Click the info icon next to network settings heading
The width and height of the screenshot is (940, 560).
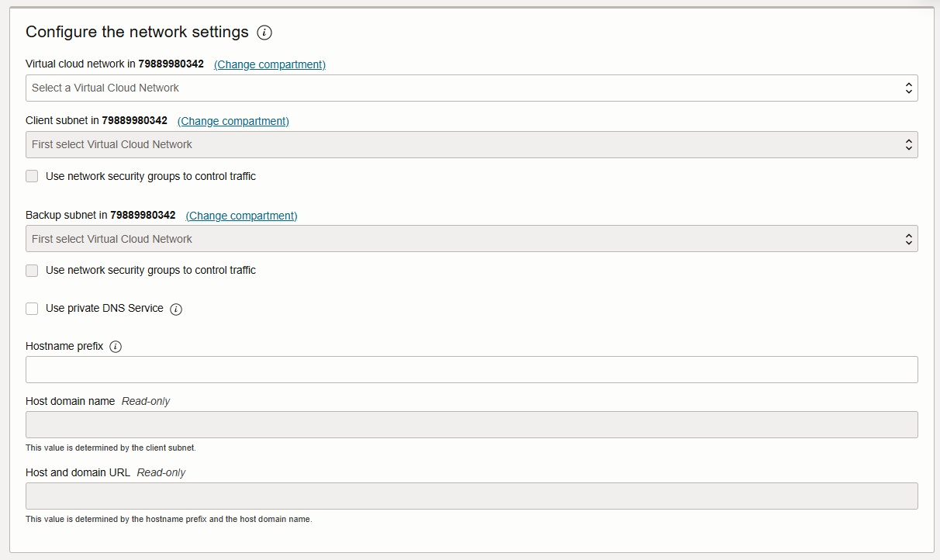tap(264, 33)
